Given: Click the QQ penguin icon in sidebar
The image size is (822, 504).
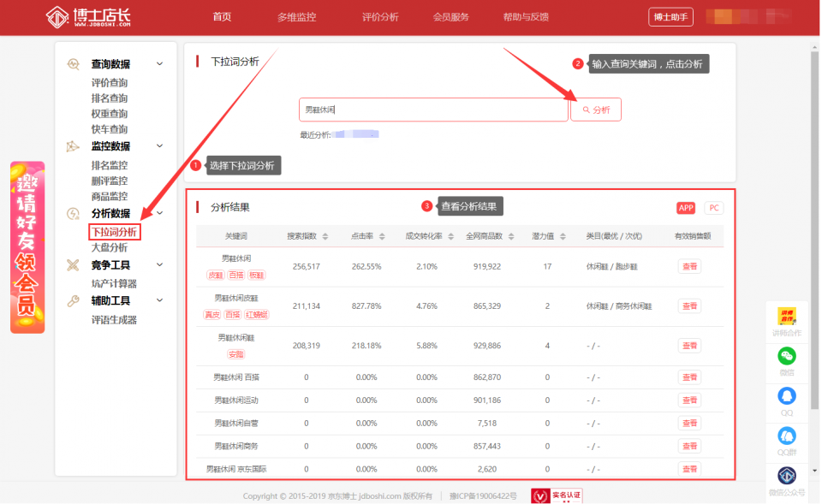Looking at the screenshot, I should click(786, 396).
